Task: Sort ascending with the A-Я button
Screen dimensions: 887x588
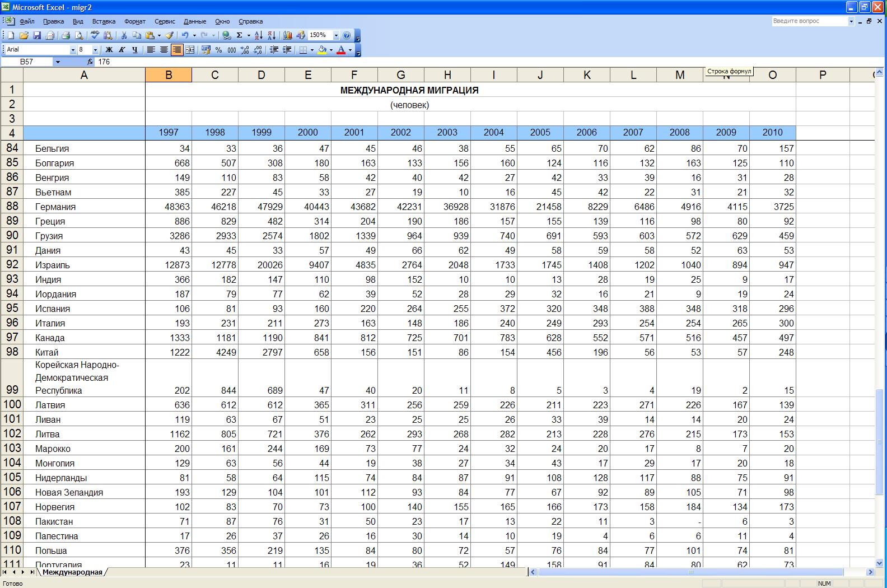Action: click(x=258, y=35)
